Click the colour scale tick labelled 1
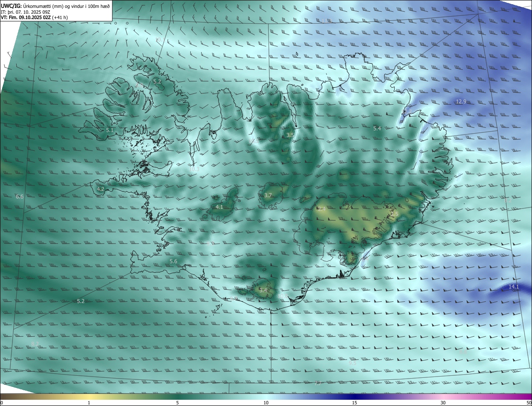The height and width of the screenshot is (406, 532). click(x=89, y=403)
